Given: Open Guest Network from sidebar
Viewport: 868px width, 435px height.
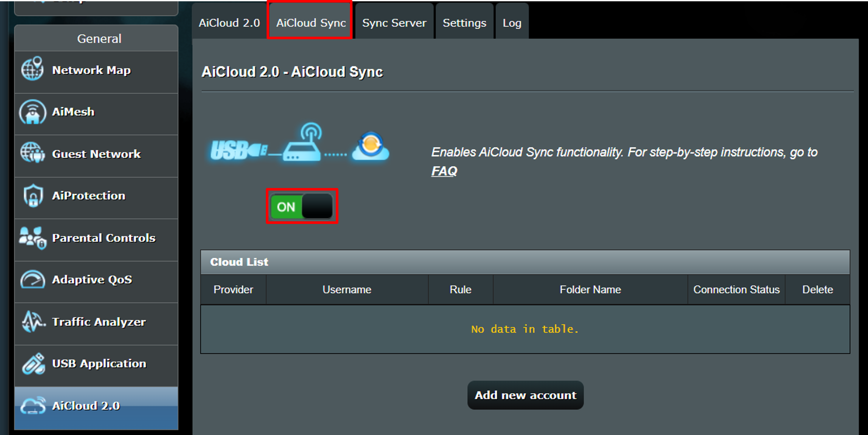Looking at the screenshot, I should 96,156.
